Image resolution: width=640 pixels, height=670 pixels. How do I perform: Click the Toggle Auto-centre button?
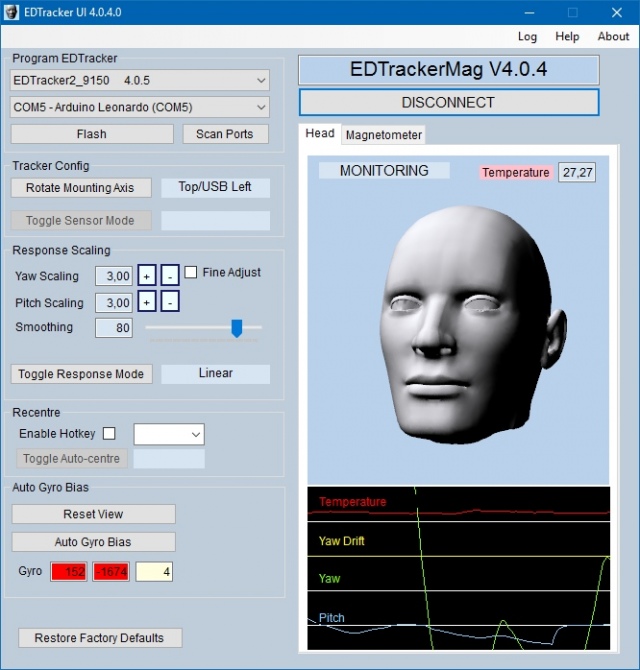(x=72, y=458)
